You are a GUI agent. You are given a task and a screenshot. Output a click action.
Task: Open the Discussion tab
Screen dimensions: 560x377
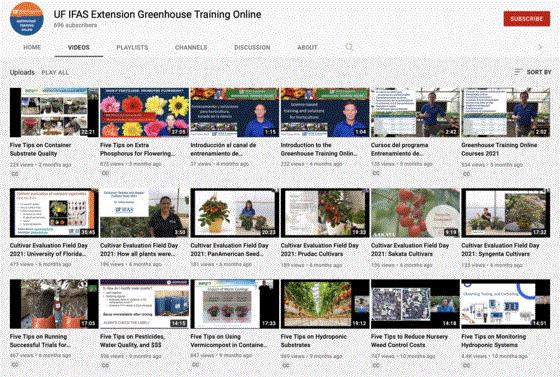252,47
